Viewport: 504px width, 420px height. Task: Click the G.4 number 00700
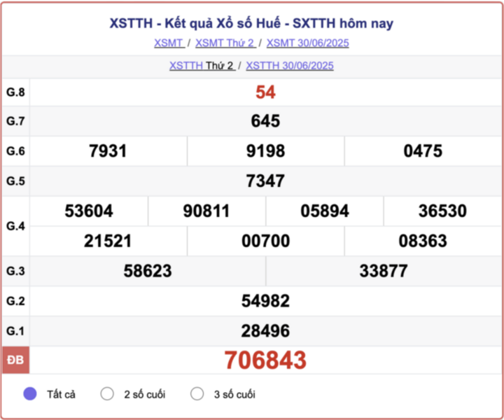265,241
